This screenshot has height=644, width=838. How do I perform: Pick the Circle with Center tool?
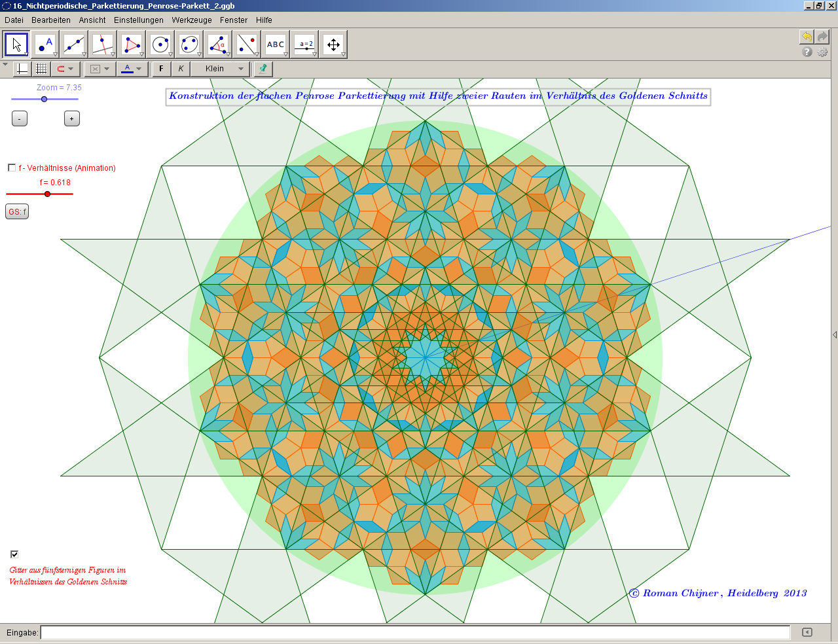pyautogui.click(x=160, y=45)
